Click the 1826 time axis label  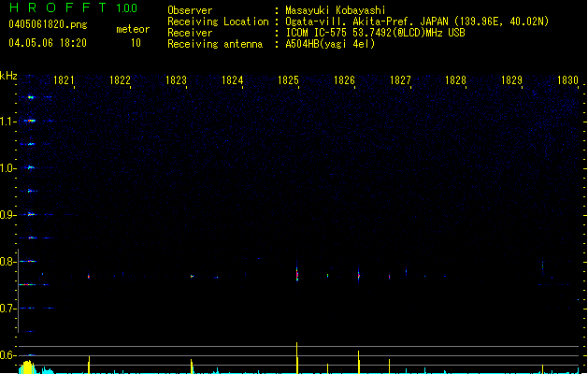[344, 80]
